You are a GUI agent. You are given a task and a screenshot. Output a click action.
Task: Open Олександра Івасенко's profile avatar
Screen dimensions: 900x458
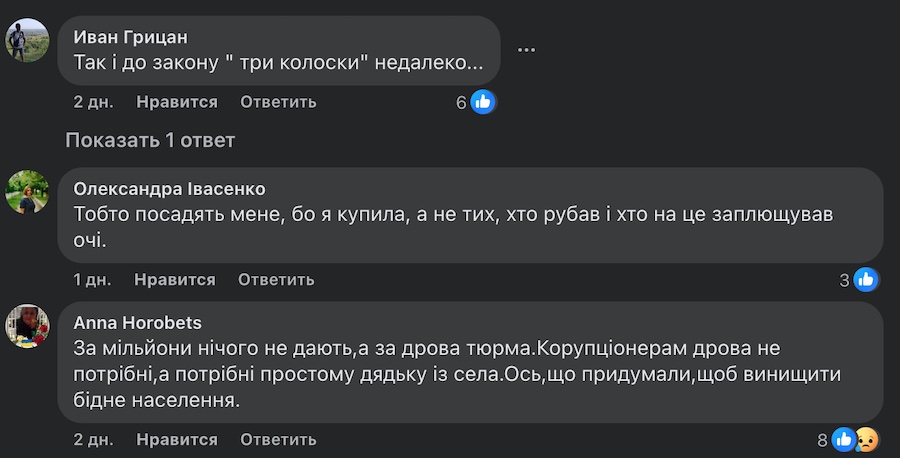(x=29, y=191)
